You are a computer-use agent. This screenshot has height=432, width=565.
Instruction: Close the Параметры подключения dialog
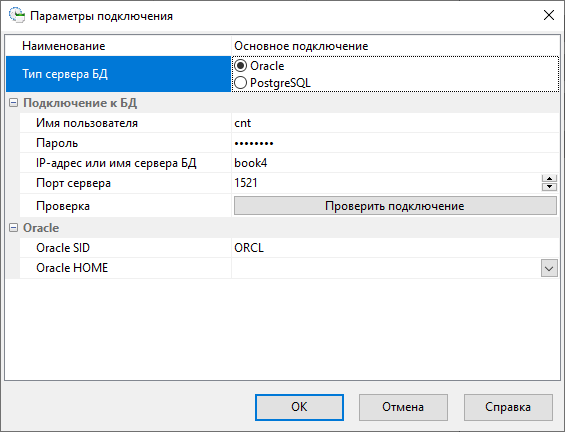pyautogui.click(x=549, y=15)
